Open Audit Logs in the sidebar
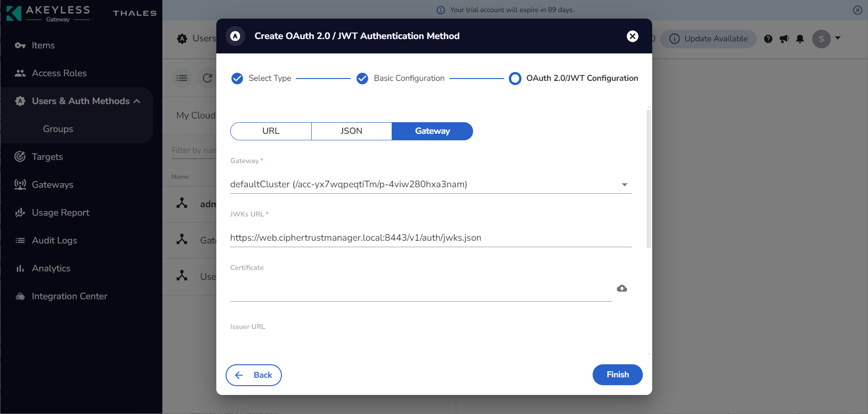 coord(54,241)
